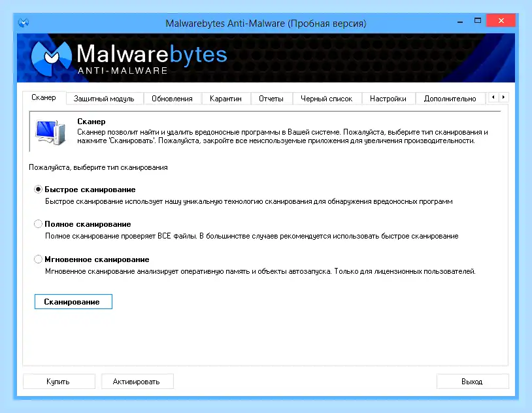532x413 pixels.
Task: Maximize the Malwarebytes window
Action: coord(478,21)
